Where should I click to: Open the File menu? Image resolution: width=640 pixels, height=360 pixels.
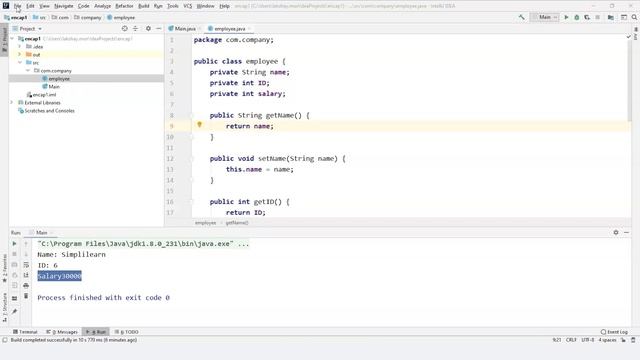[x=17, y=6]
